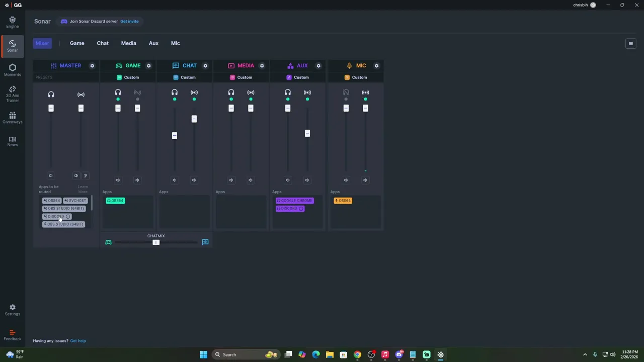Click the ChatMix balance slider handle
This screenshot has height=362, width=644.
156,242
